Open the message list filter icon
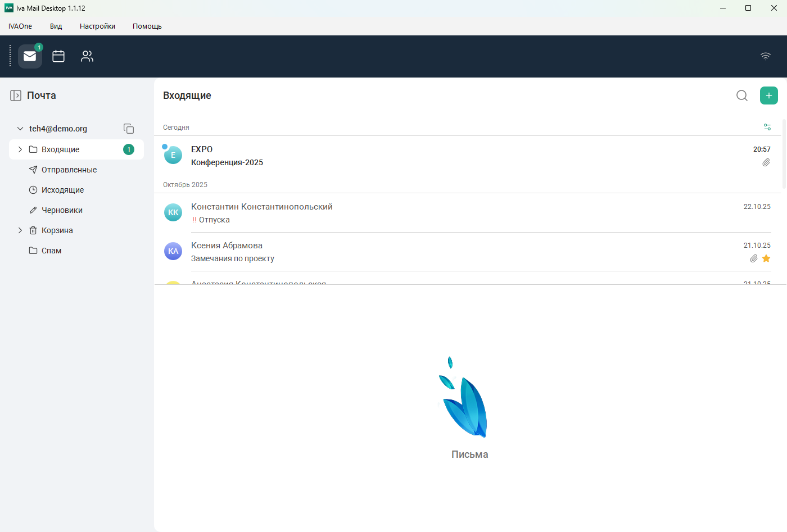 click(767, 127)
